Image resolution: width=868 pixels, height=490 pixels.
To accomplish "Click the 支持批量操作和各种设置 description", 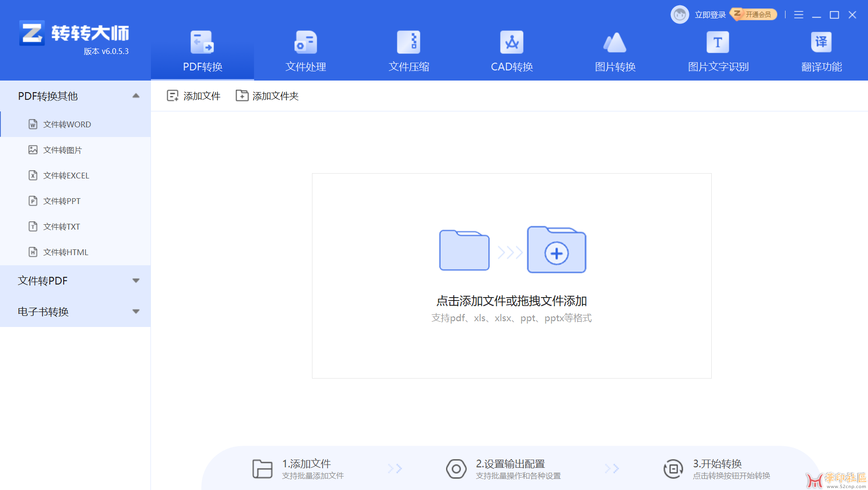I will click(x=518, y=476).
